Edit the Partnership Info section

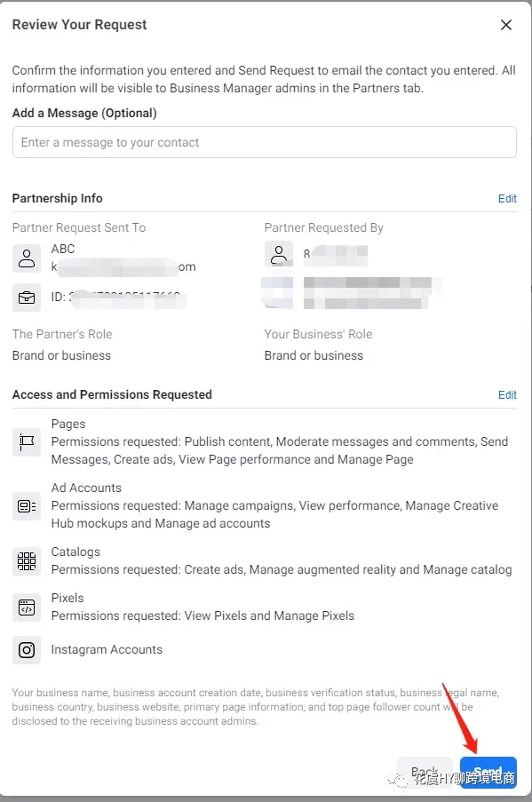coord(507,198)
